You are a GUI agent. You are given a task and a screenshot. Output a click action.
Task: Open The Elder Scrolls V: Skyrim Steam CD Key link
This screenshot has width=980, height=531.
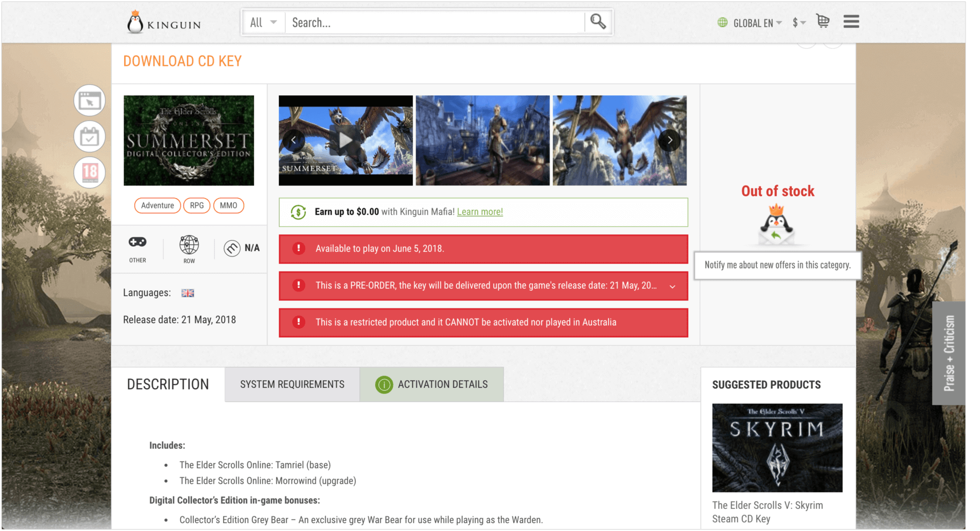768,512
